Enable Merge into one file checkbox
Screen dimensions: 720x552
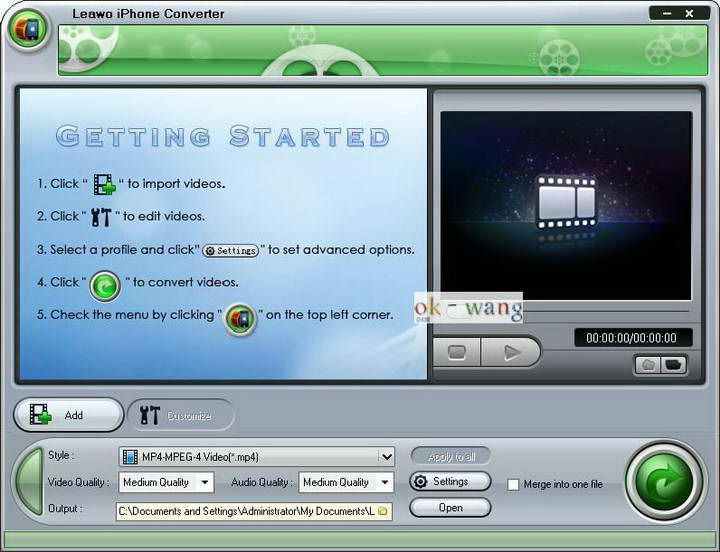coord(513,484)
